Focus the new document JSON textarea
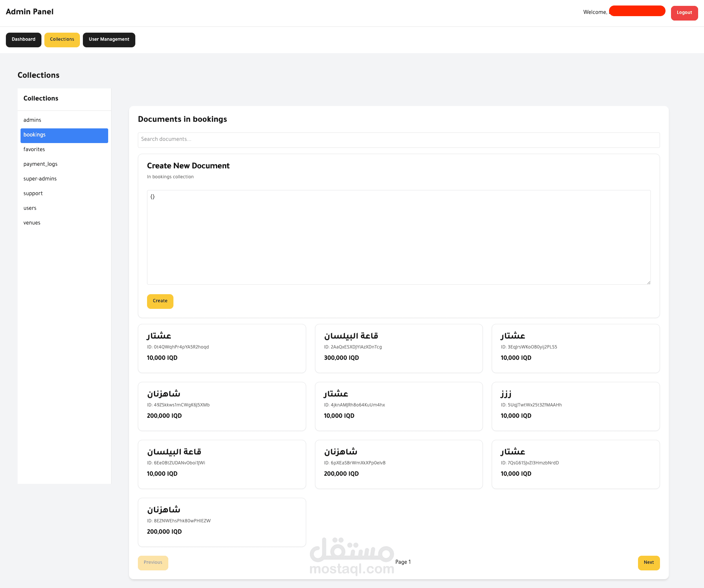The image size is (704, 588). [x=399, y=237]
